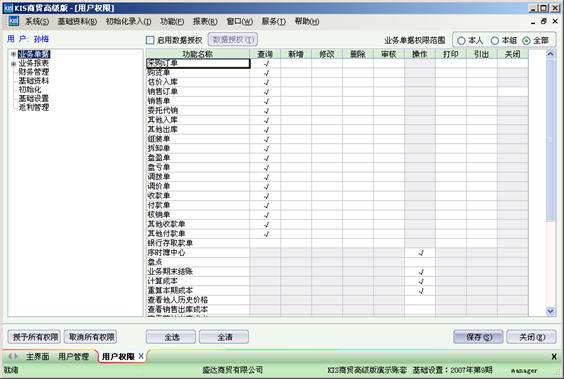Open the 服务 menu
The height and width of the screenshot is (379, 564).
(274, 22)
